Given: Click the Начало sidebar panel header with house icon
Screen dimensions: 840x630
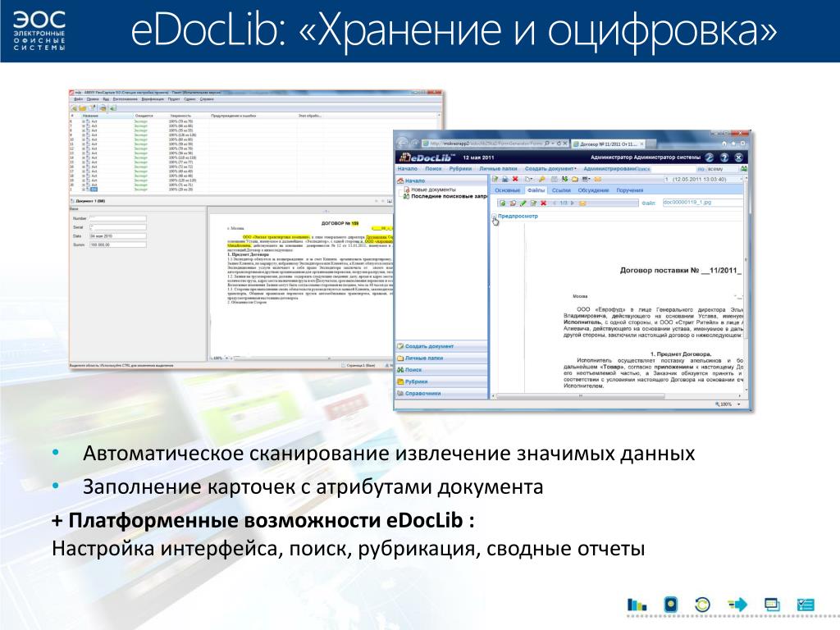Looking at the screenshot, I should (441, 180).
